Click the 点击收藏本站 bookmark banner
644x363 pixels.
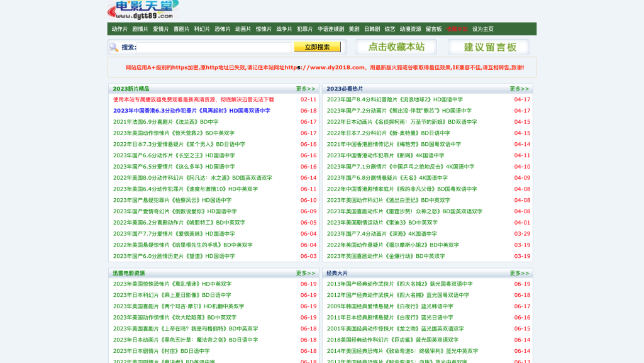click(396, 47)
